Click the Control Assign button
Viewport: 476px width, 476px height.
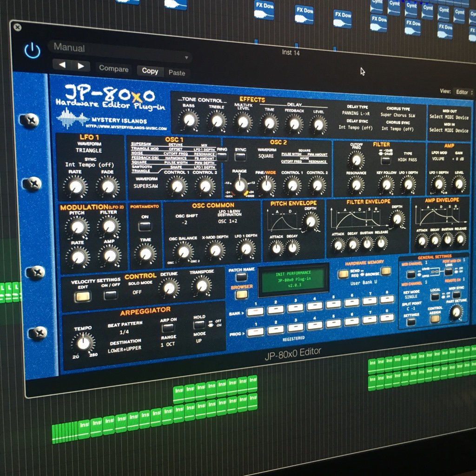pos(435,320)
